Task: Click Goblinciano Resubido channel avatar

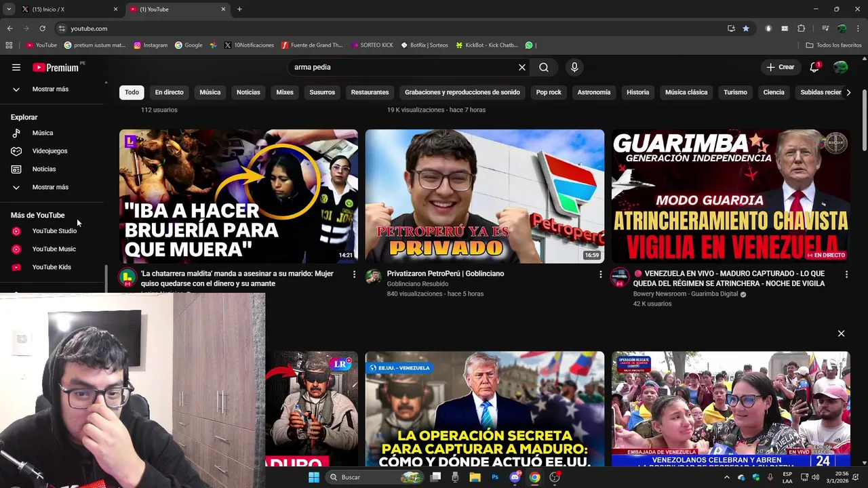Action: pyautogui.click(x=373, y=276)
